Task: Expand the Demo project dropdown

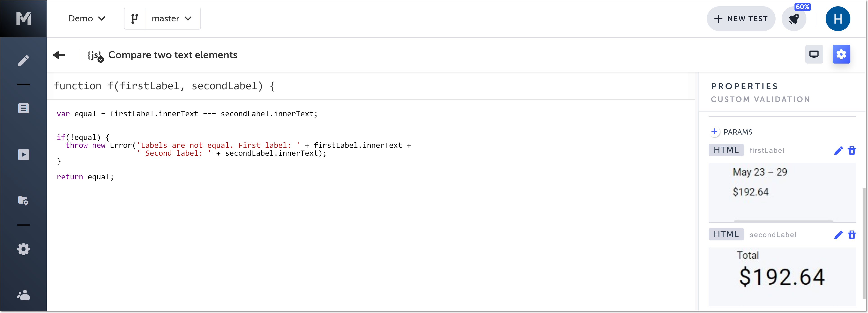Action: point(87,18)
